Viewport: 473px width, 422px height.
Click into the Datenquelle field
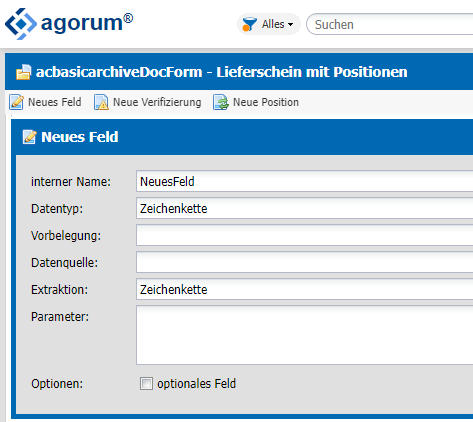304,262
